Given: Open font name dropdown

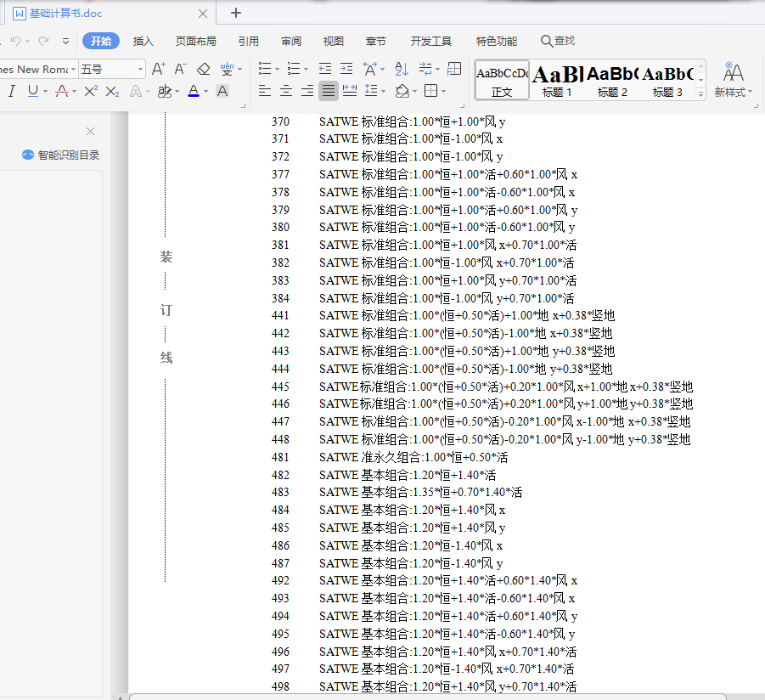Looking at the screenshot, I should pyautogui.click(x=73, y=70).
